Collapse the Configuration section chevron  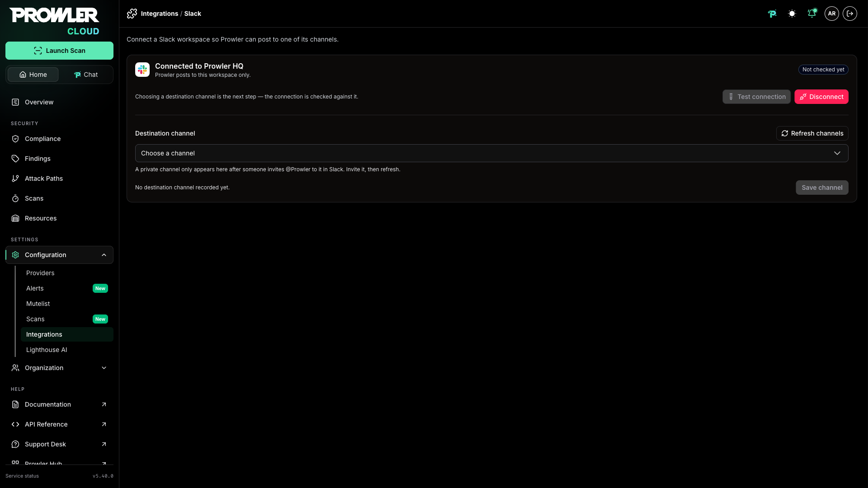coord(104,255)
